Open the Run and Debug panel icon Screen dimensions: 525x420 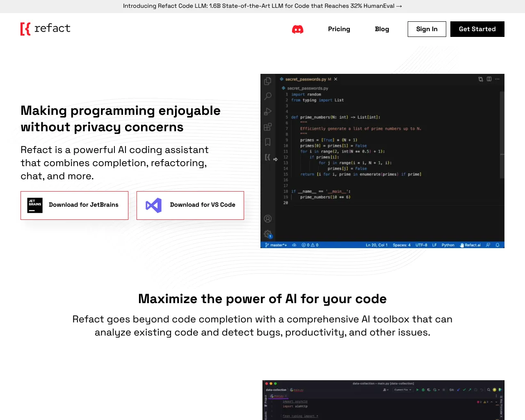267,111
